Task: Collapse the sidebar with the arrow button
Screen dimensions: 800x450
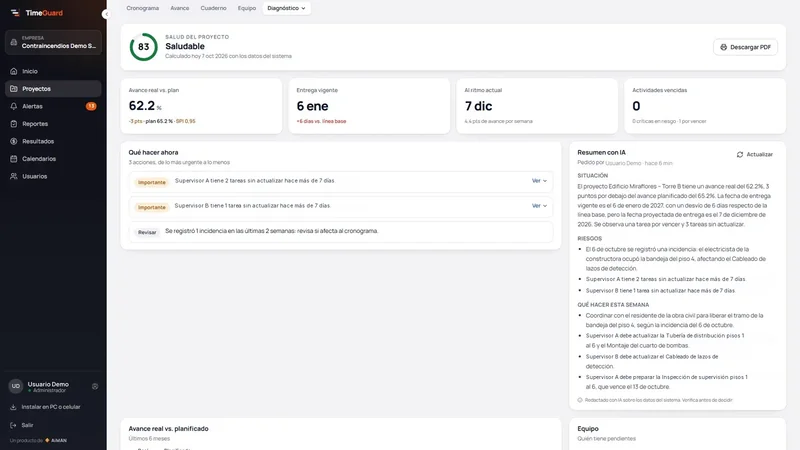Action: click(x=106, y=14)
